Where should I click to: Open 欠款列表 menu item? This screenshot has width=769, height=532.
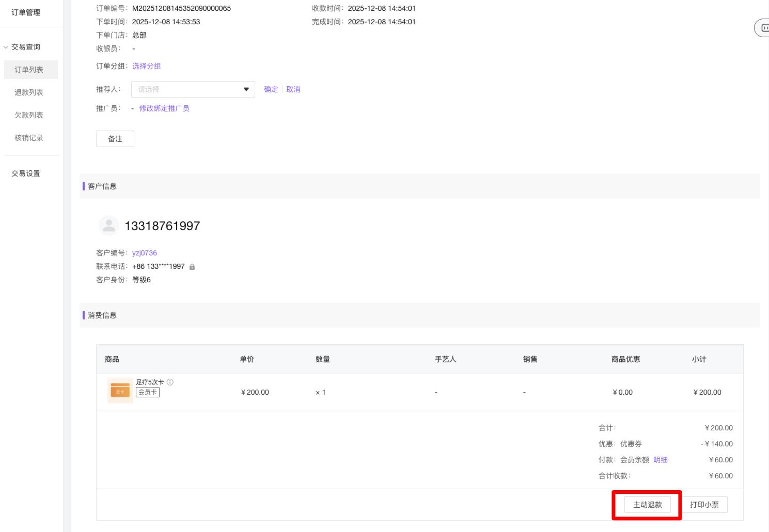coord(29,115)
